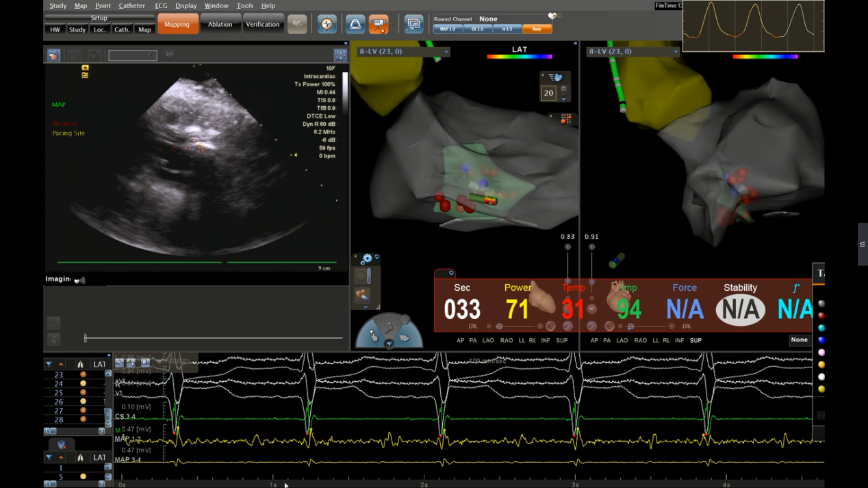
Task: Click the projector camera icon in toolbar
Action: [379, 24]
